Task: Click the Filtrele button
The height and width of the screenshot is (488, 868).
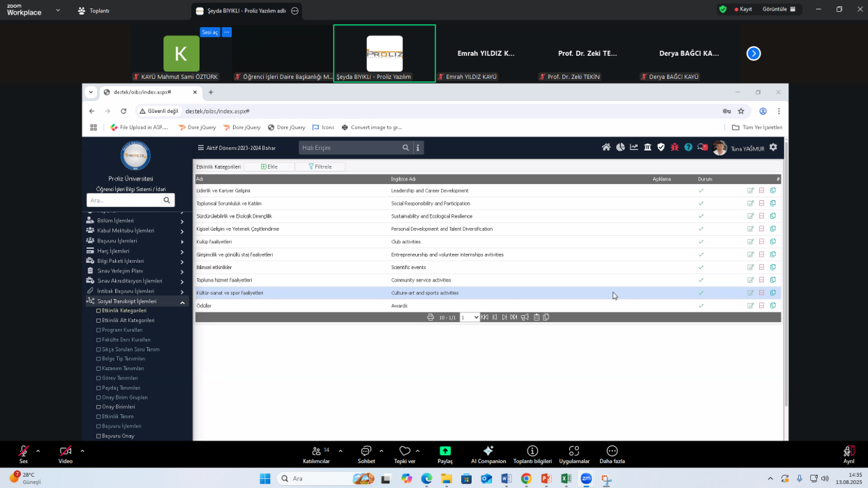Action: (320, 167)
